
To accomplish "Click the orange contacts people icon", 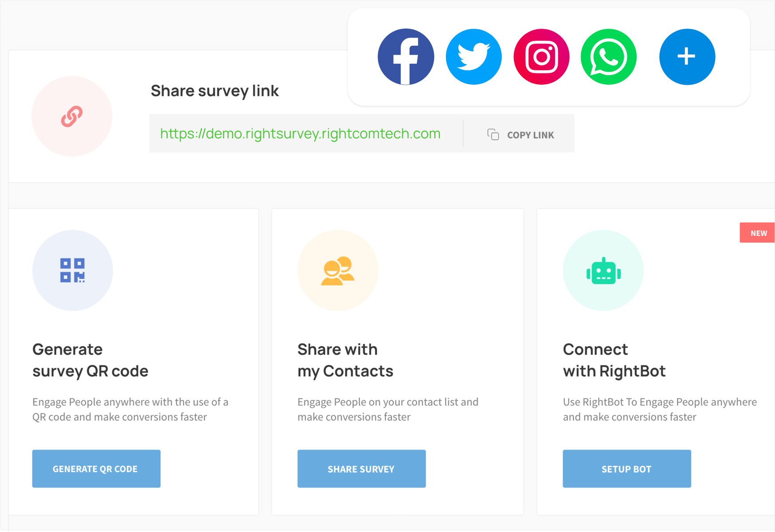I will pyautogui.click(x=338, y=270).
